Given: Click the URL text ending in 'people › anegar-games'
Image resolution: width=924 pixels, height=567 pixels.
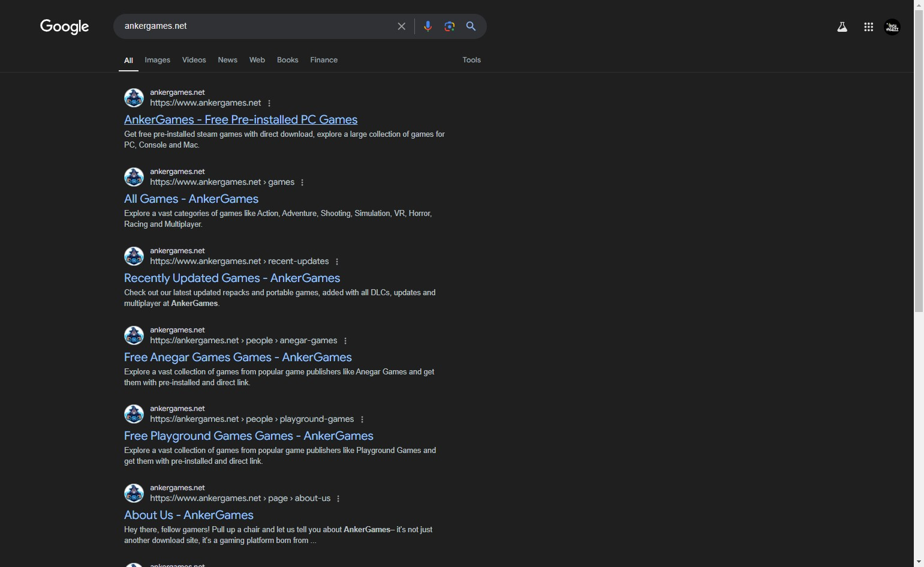Looking at the screenshot, I should [x=243, y=341].
